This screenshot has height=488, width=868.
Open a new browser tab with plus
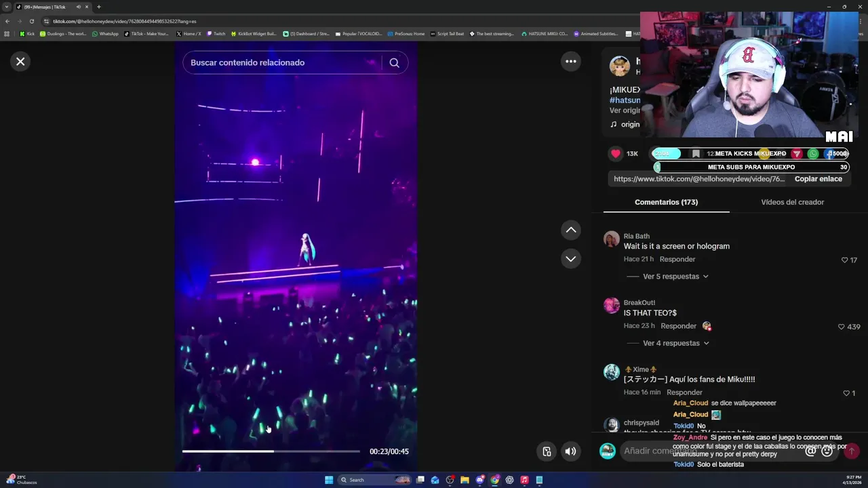[99, 7]
